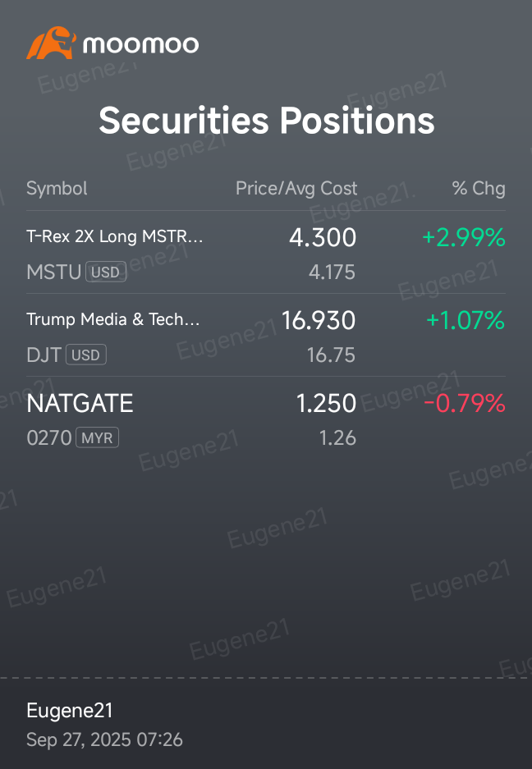The image size is (532, 769).
Task: Click the MYR badge beside 0270
Action: click(x=97, y=437)
